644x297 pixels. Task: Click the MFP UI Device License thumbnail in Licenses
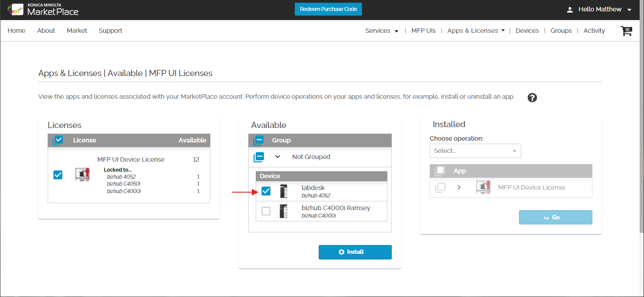click(x=82, y=175)
